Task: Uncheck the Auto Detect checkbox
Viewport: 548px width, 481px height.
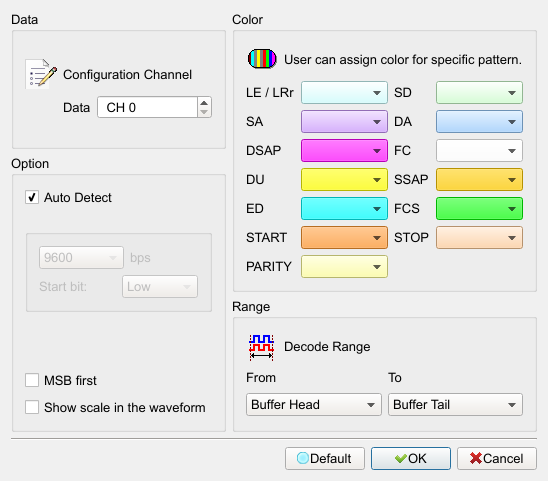Action: 32,197
